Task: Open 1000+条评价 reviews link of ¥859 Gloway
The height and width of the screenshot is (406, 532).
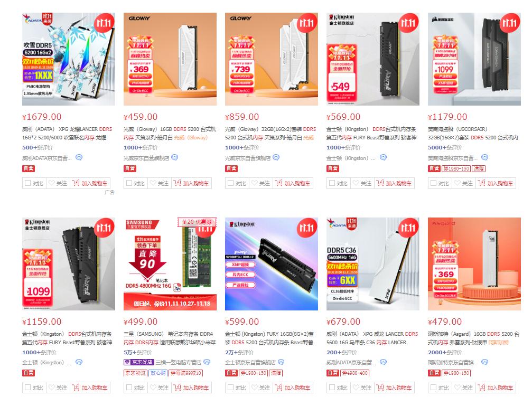Action: point(242,147)
